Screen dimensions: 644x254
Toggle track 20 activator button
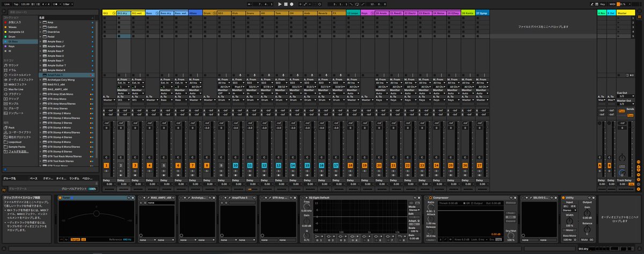click(379, 165)
